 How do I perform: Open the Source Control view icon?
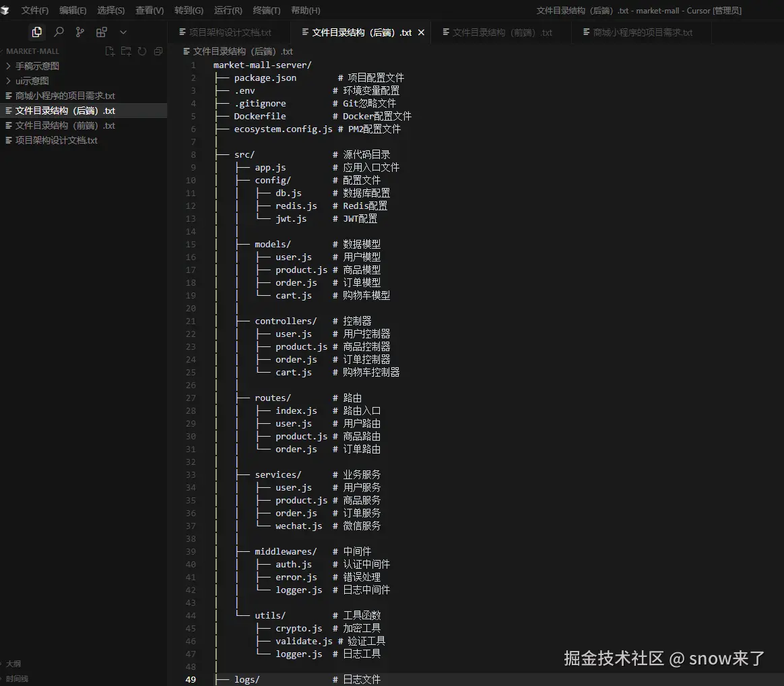[80, 32]
